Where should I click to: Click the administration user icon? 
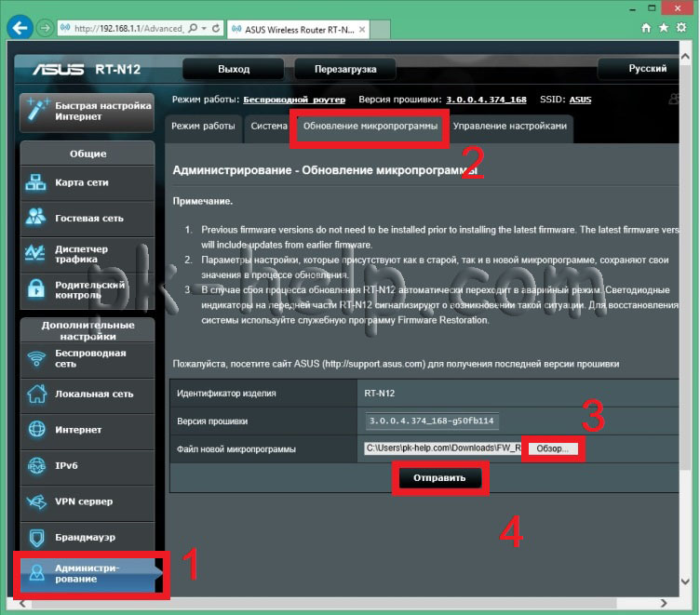point(36,572)
